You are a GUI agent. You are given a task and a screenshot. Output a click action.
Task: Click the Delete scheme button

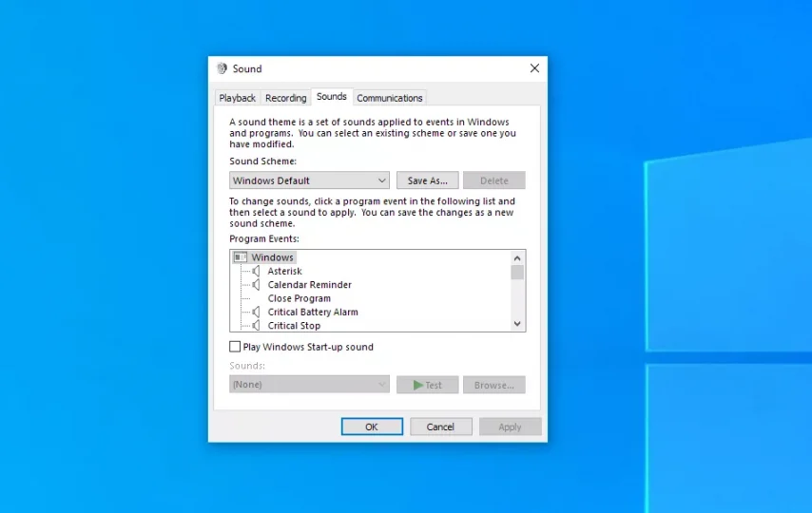click(494, 180)
